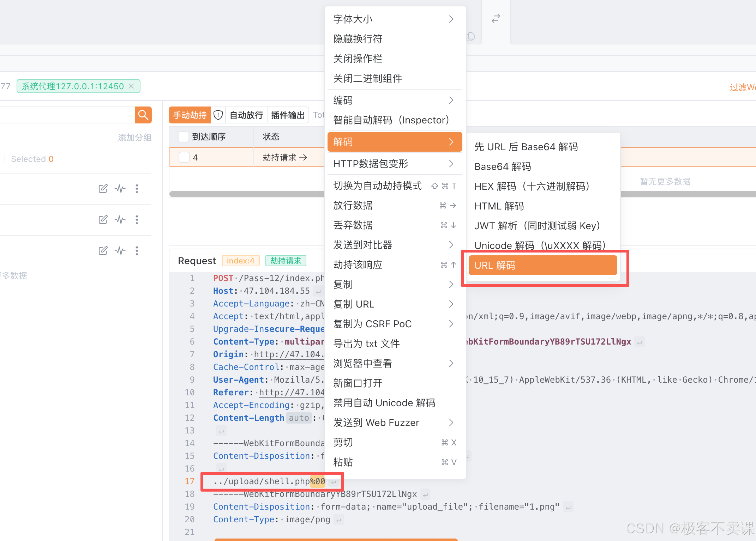Click the 状态 column header
The image size is (756, 541).
271,136
